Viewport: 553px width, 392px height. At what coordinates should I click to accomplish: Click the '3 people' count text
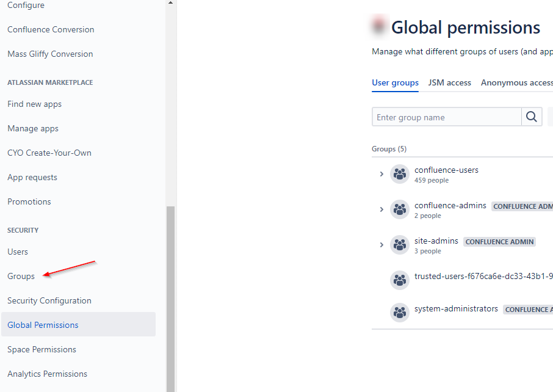tap(427, 251)
